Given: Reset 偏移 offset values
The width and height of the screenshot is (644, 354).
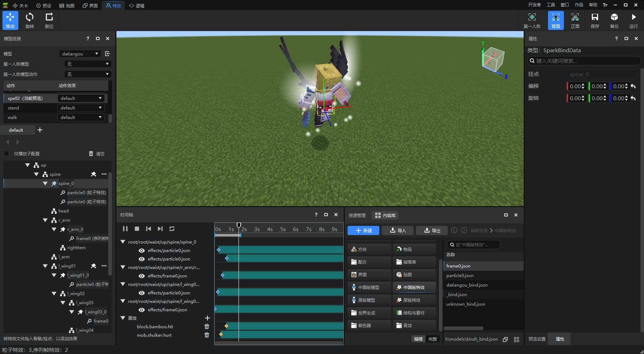Looking at the screenshot, I should pyautogui.click(x=633, y=86).
